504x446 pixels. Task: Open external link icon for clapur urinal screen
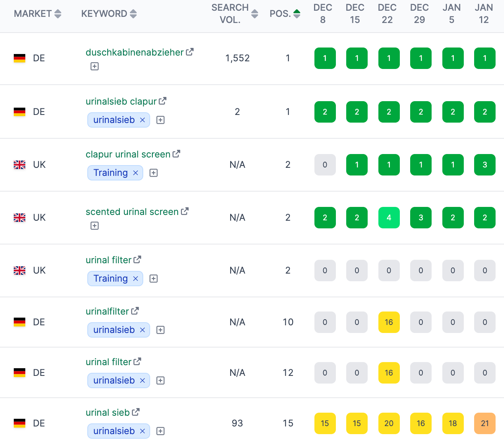pos(176,153)
